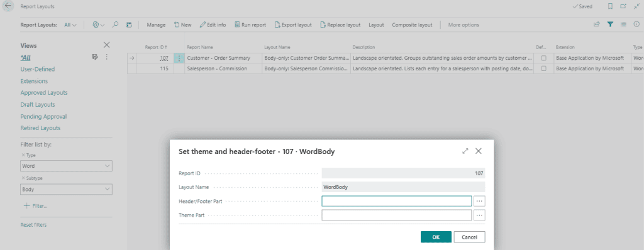Screen dimensions: 644x250
Task: Open the Report ID 107 link
Action: click(164, 58)
